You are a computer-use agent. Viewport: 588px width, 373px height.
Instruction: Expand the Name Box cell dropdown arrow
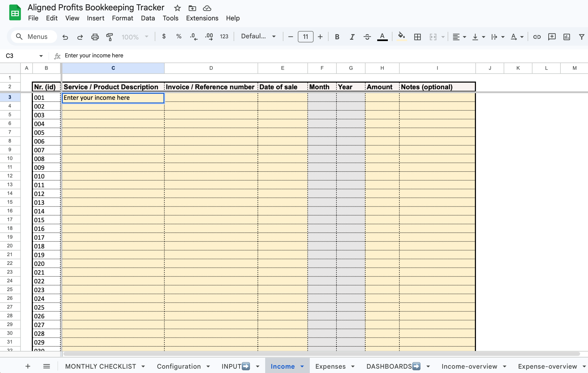tap(41, 56)
